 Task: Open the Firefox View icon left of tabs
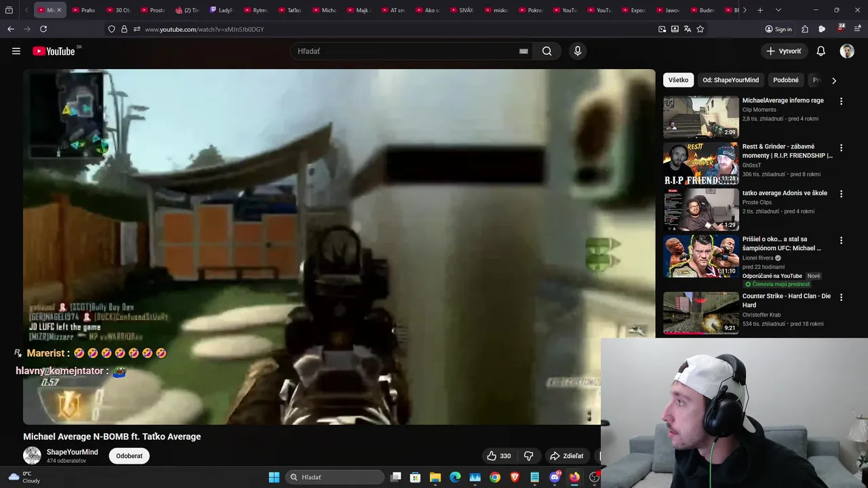click(9, 10)
